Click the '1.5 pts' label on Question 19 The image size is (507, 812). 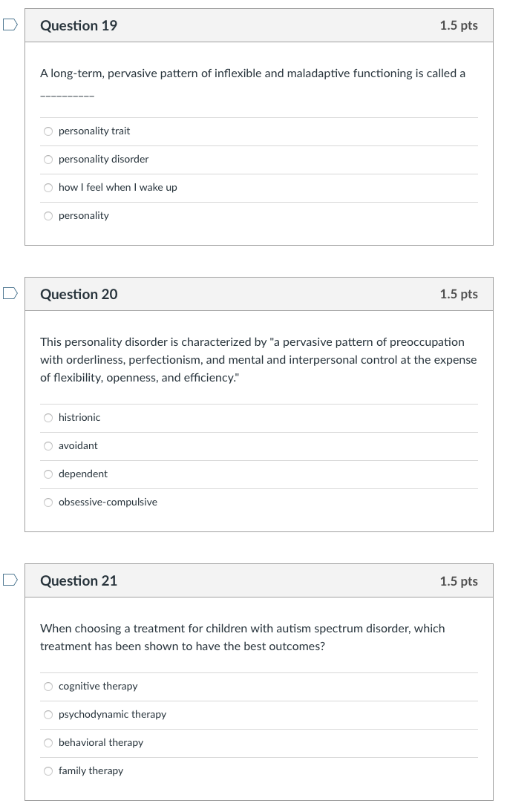click(x=459, y=25)
